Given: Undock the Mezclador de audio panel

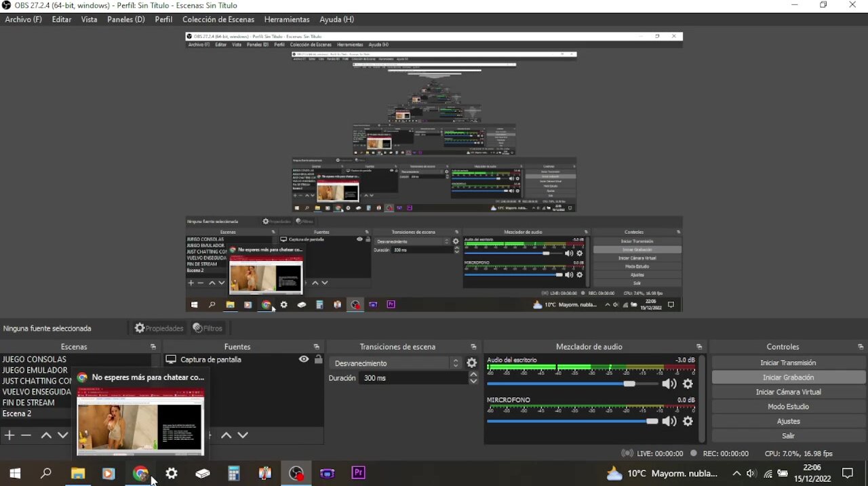Looking at the screenshot, I should pos(699,347).
